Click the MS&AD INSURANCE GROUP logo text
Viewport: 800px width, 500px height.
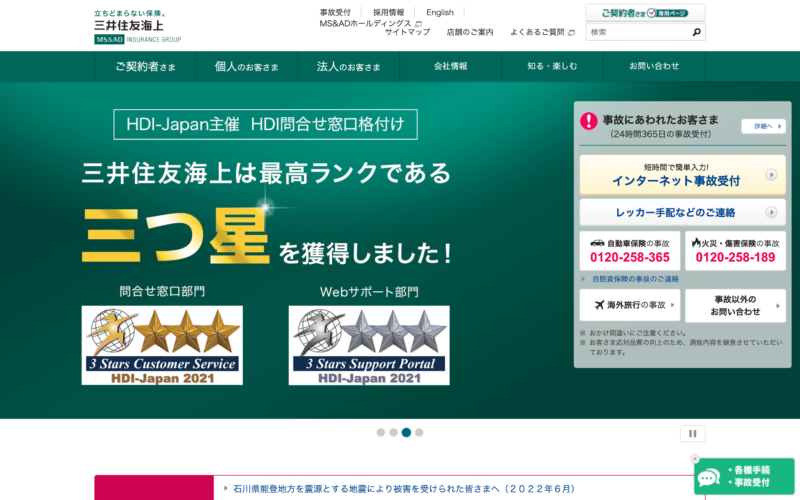click(138, 39)
